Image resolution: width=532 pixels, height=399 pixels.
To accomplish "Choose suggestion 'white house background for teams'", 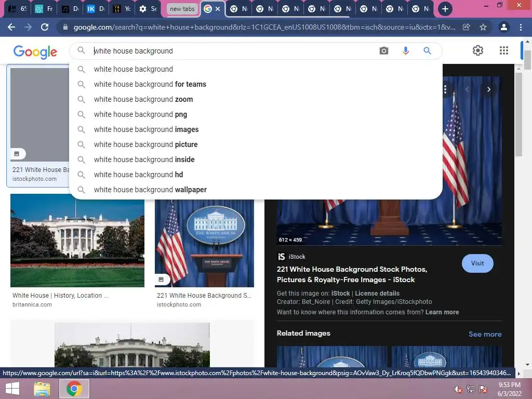I will (256, 84).
